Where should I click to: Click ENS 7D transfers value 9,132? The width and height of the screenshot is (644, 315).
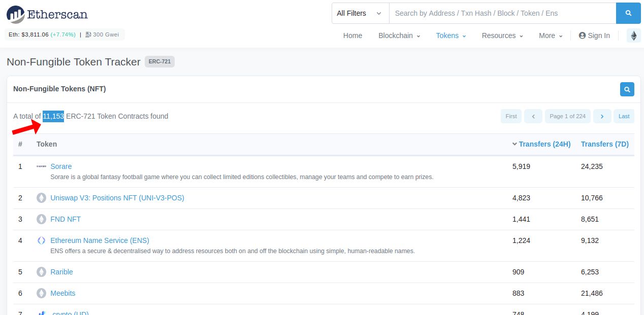coord(590,240)
